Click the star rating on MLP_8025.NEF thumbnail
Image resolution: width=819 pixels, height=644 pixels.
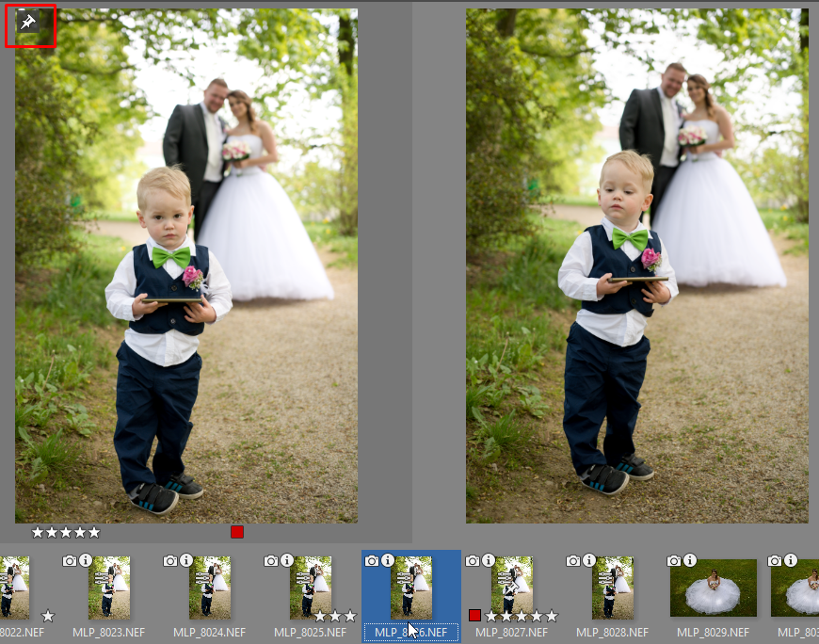tap(335, 616)
